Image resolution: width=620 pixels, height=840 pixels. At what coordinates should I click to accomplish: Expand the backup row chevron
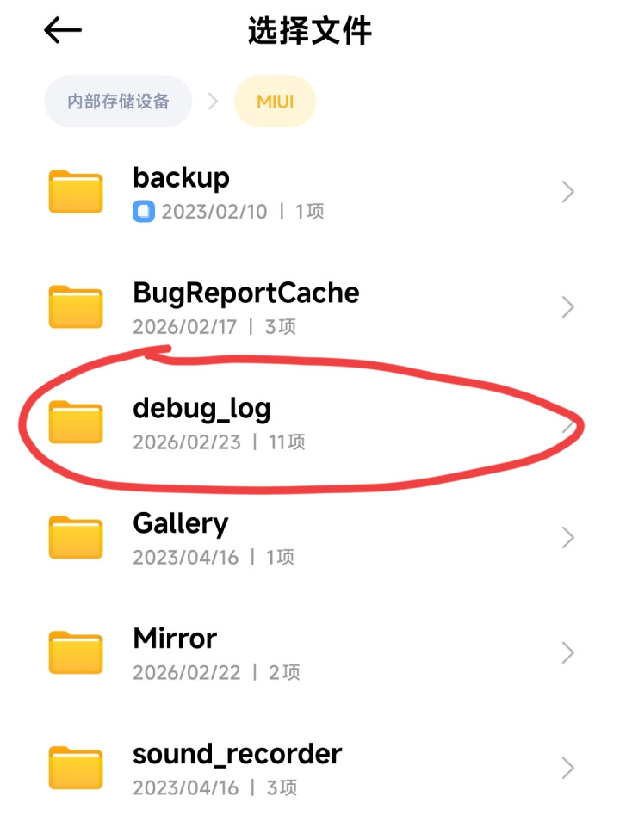[568, 192]
